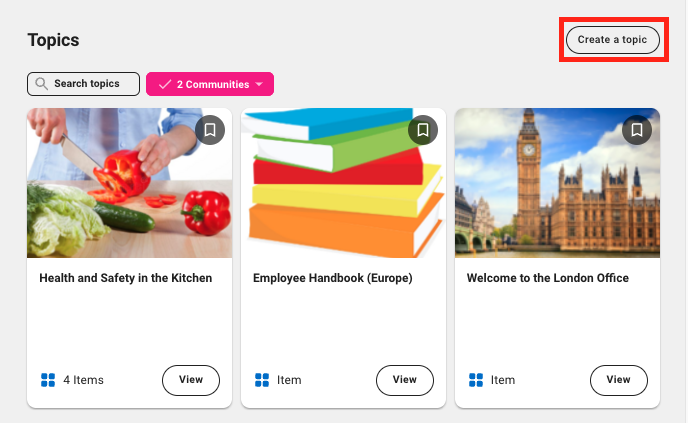View the Employee Handbook (Europe) topic
Viewport: 688px width, 423px height.
(404, 380)
